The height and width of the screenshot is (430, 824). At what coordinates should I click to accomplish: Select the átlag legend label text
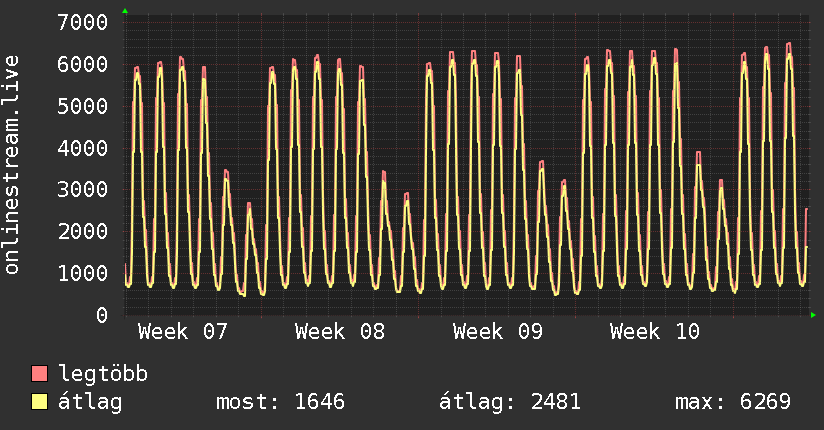pyautogui.click(x=90, y=402)
